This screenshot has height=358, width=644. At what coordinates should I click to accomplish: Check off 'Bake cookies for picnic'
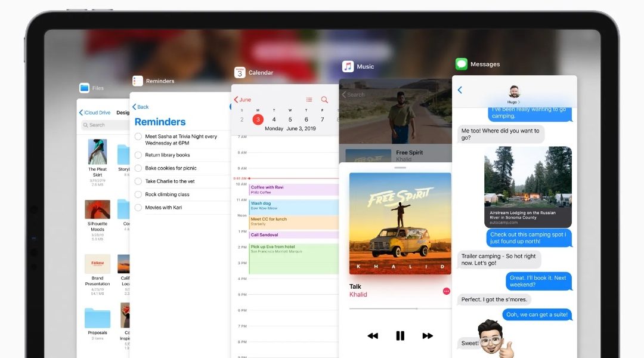[x=138, y=168]
